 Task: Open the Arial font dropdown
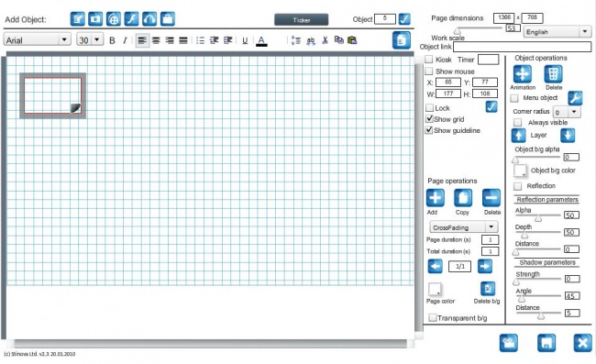tap(38, 39)
